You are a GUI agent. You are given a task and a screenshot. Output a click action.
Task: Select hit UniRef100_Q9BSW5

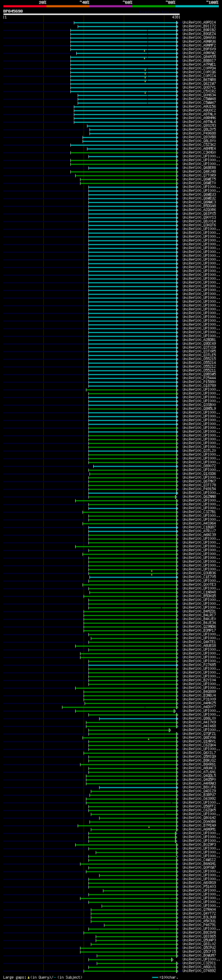(199, 374)
